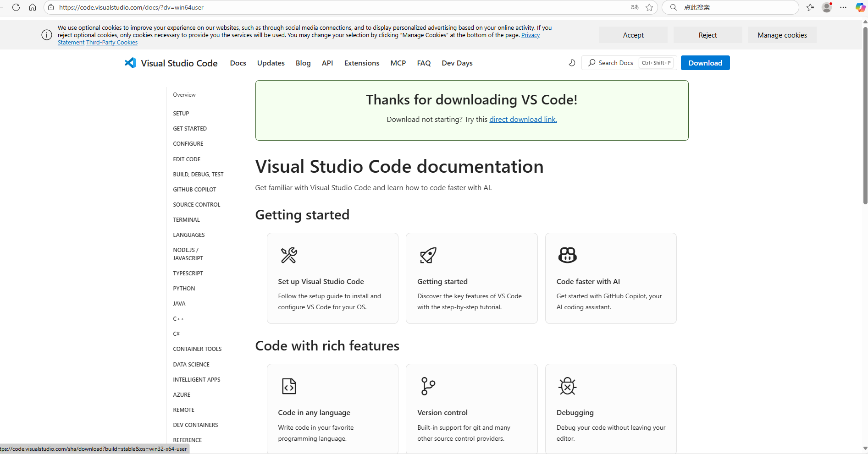The height and width of the screenshot is (454, 868).
Task: Expand the SOURCE CONTROL sidebar section
Action: 197,205
